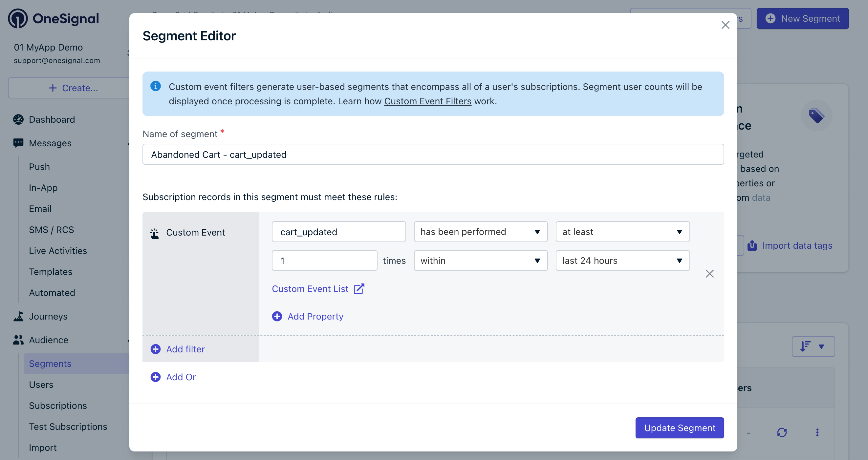
Task: Click the Journeys sidebar icon
Action: click(18, 316)
